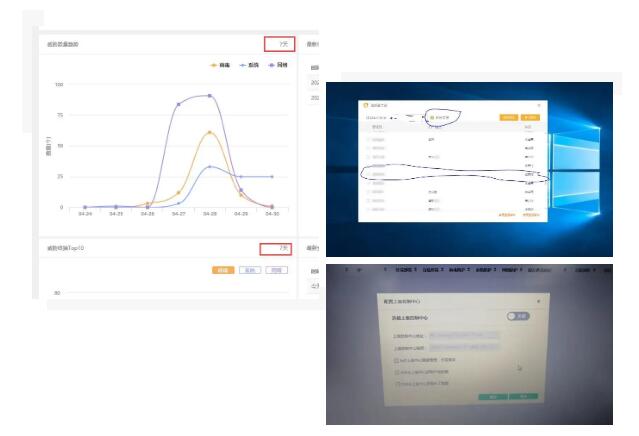Click the first address input field in dialog
This screenshot has height=436, width=639.
tap(462, 334)
